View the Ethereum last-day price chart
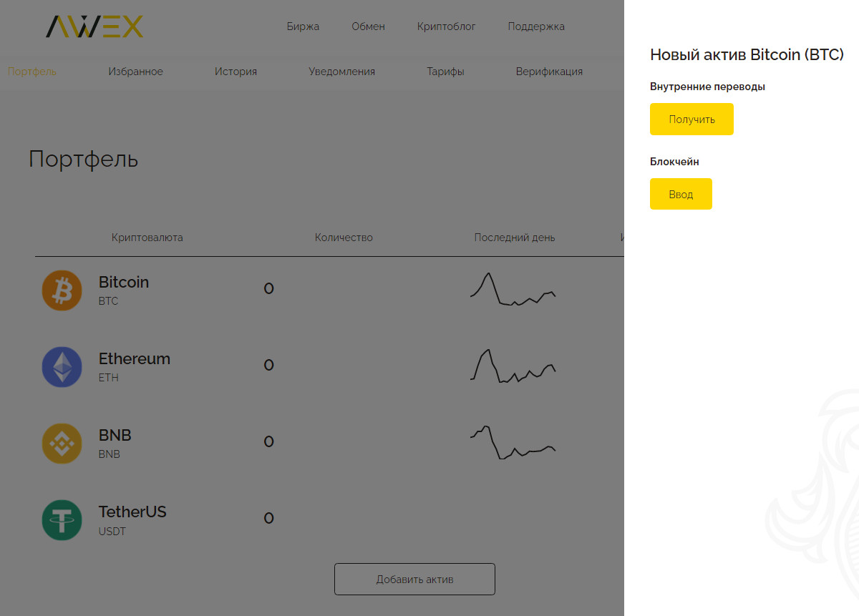This screenshot has height=616, width=859. coord(513,366)
